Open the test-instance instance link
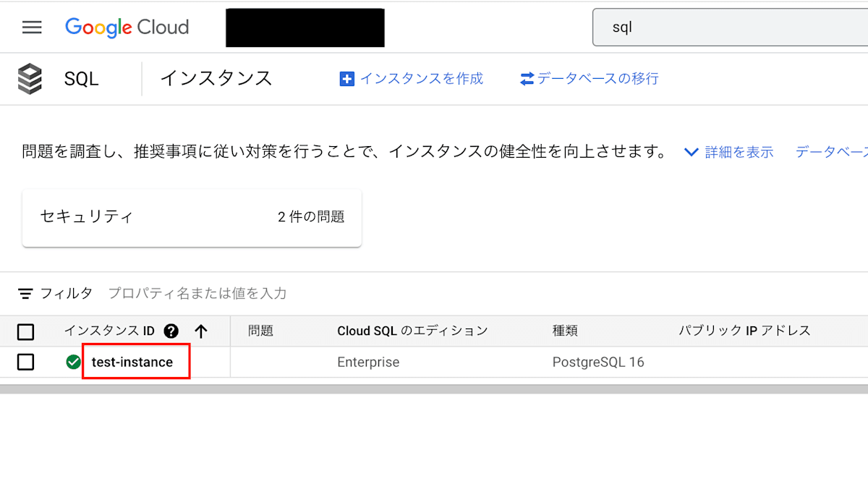This screenshot has height=484, width=868. (132, 362)
